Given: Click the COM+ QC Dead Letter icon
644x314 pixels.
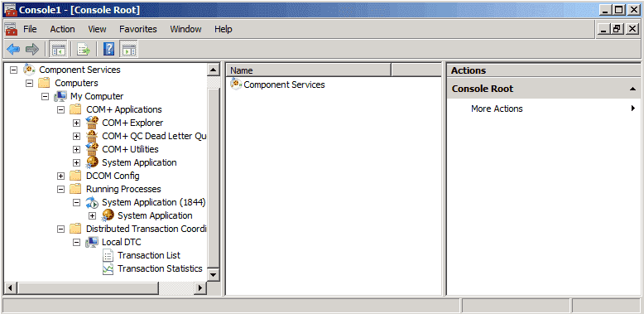Looking at the screenshot, I should 92,136.
